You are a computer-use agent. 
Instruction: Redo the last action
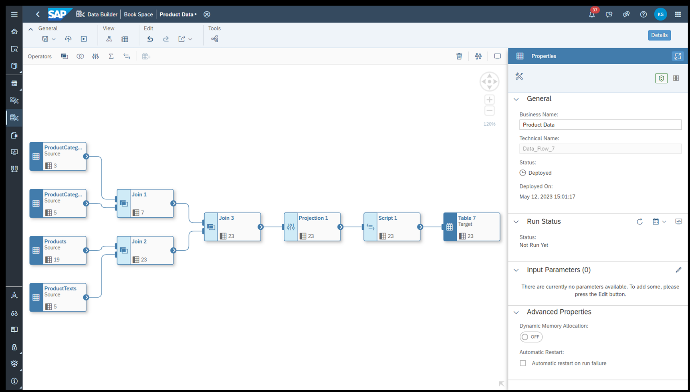pyautogui.click(x=166, y=39)
